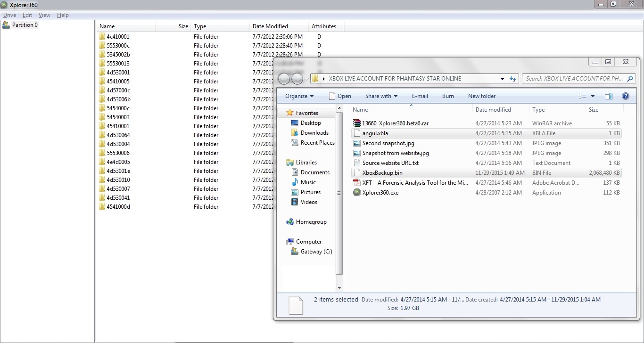Click the navigation pane scroll down arrow
Image resolution: width=644 pixels, height=343 pixels.
pos(339,288)
